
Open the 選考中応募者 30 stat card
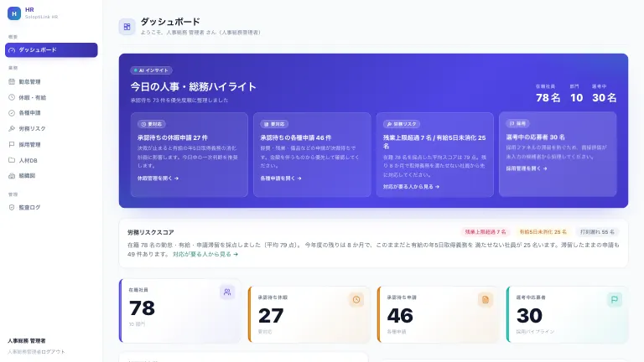click(567, 314)
